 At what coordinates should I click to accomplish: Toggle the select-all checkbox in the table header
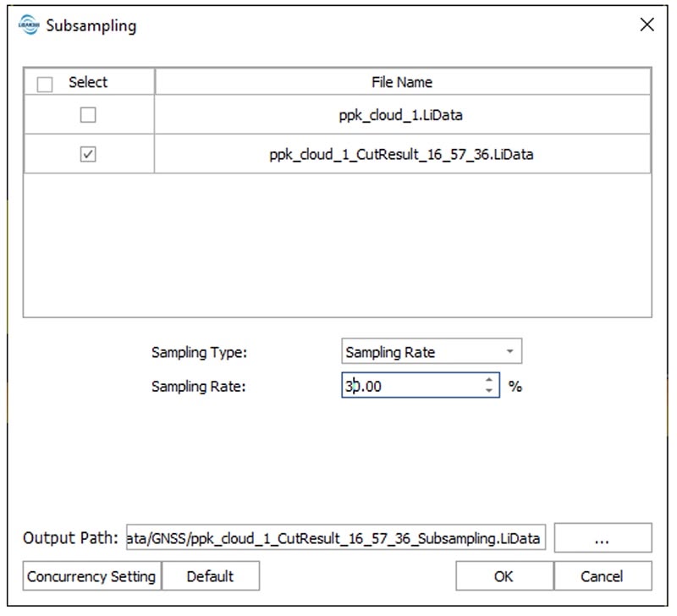coord(46,83)
